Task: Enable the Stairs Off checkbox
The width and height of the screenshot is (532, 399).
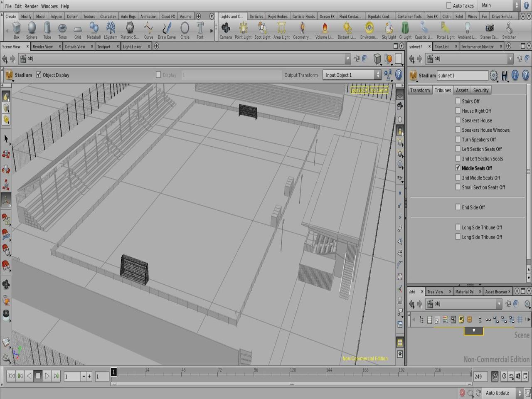Action: pos(458,101)
